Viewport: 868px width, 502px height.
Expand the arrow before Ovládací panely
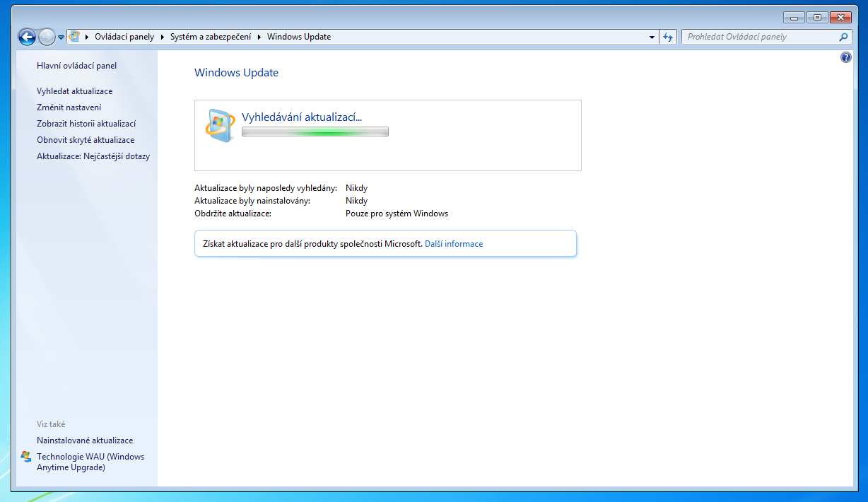click(x=87, y=37)
